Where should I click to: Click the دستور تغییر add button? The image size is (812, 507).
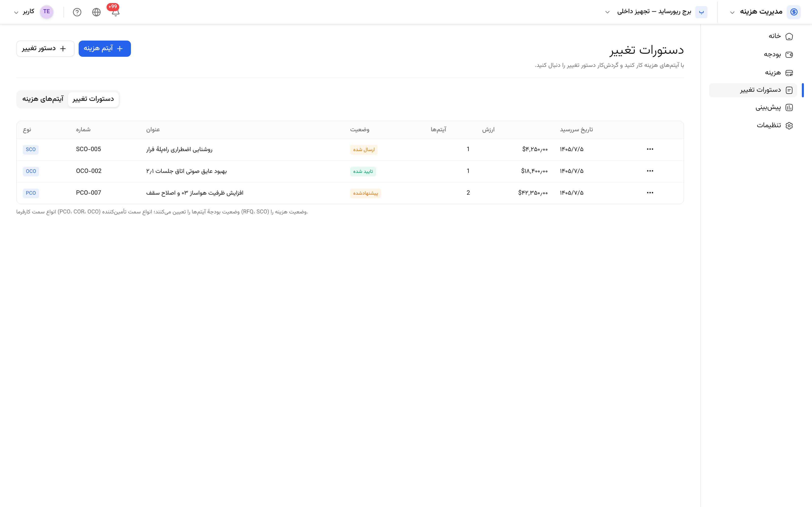pyautogui.click(x=45, y=49)
